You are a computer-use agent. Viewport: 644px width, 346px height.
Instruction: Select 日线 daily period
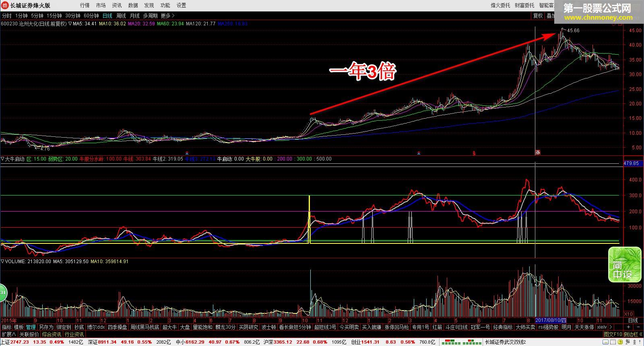coord(107,16)
